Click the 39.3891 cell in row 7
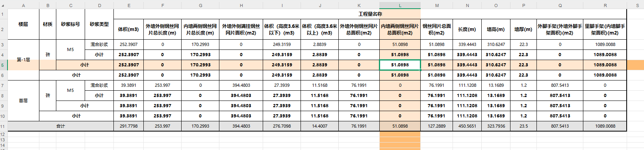Viewport: 644px width, 150px height. click(129, 86)
